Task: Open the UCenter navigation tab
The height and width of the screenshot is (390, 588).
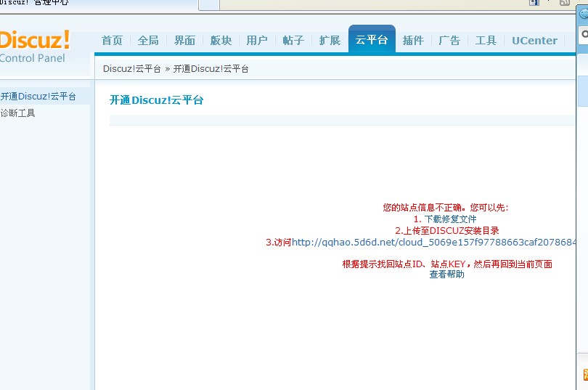Action: [x=534, y=40]
